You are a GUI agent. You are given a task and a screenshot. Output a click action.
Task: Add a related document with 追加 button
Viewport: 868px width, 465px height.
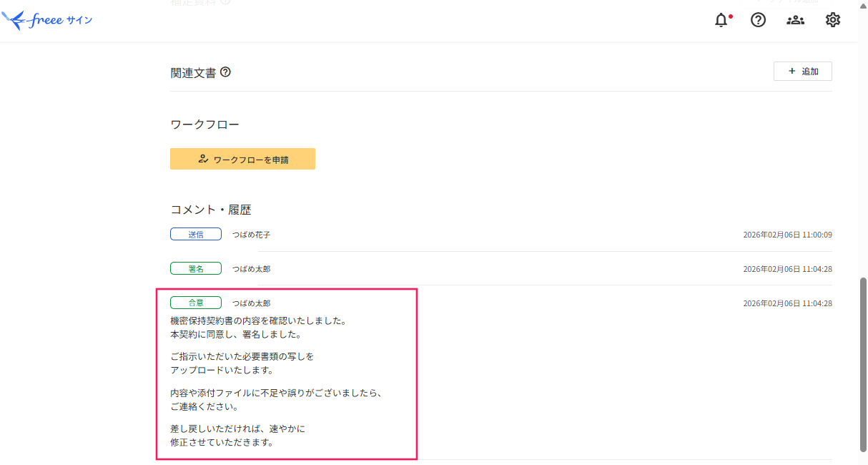(803, 72)
